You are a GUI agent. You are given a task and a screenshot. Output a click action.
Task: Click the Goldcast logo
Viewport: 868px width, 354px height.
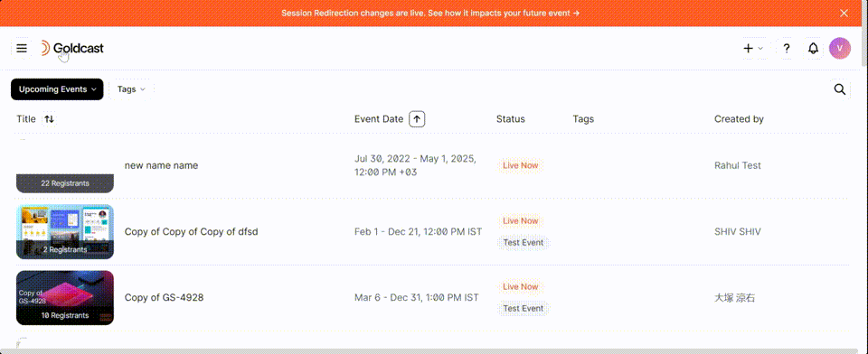point(72,48)
